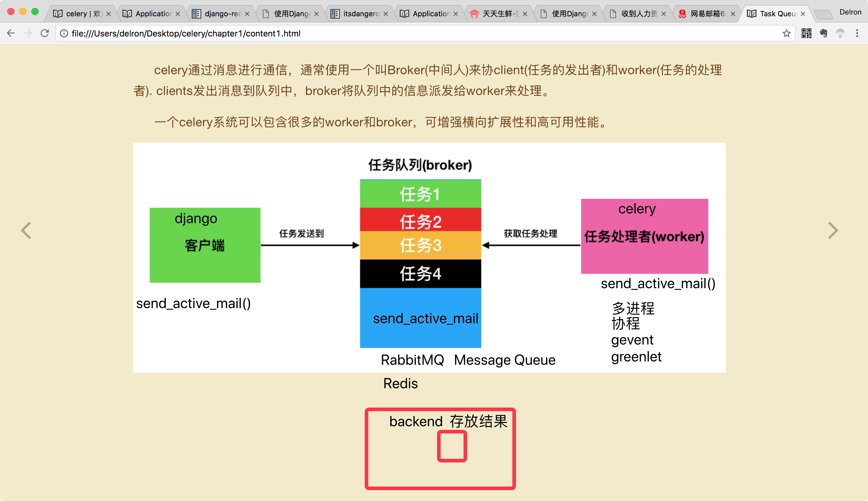868x501 pixels.
Task: Close the '网易邮箱6' tab
Action: click(733, 14)
